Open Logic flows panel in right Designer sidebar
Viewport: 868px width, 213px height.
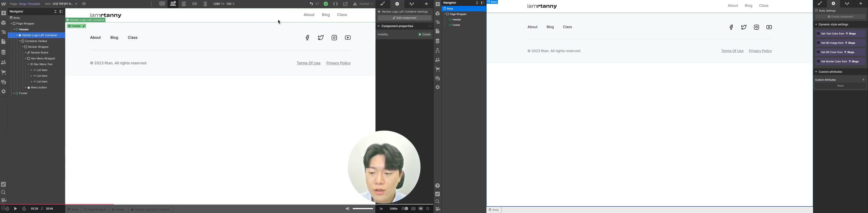(x=437, y=50)
